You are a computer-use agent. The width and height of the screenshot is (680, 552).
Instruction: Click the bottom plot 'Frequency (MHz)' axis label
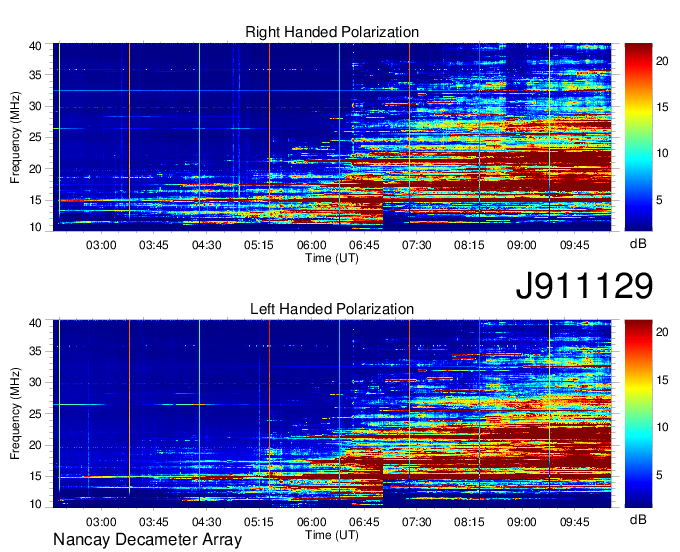(15, 414)
